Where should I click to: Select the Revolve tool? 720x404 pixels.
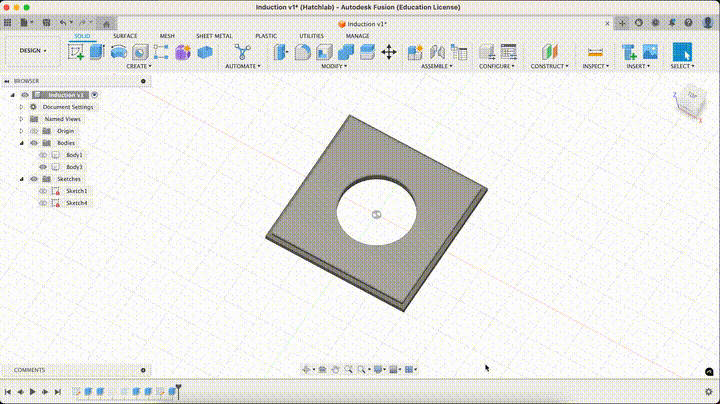point(119,52)
